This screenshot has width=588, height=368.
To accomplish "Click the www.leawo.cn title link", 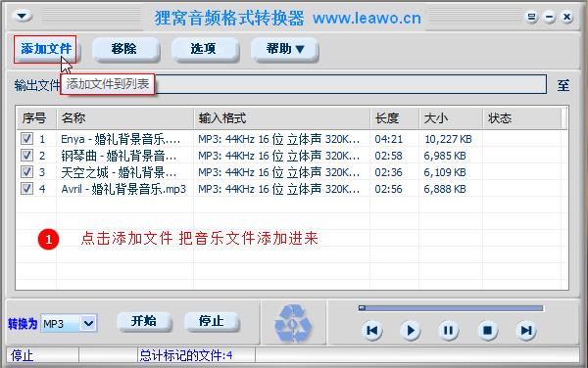I will pyautogui.click(x=367, y=18).
